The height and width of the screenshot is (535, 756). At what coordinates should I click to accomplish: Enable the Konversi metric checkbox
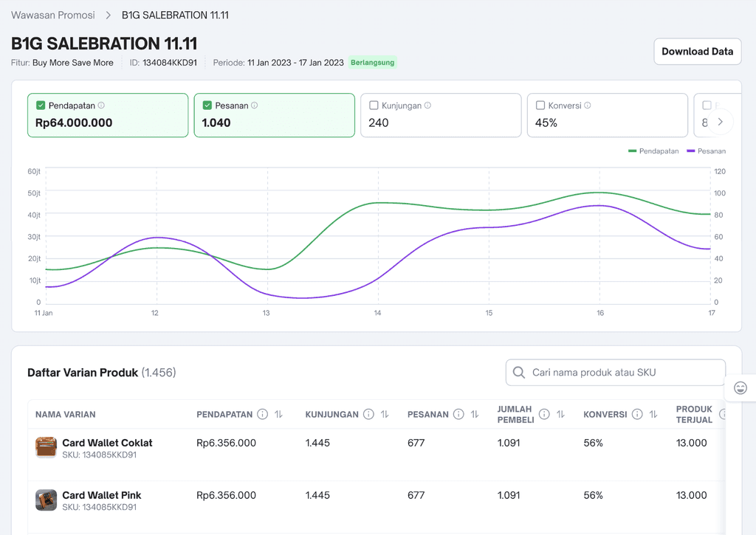540,105
